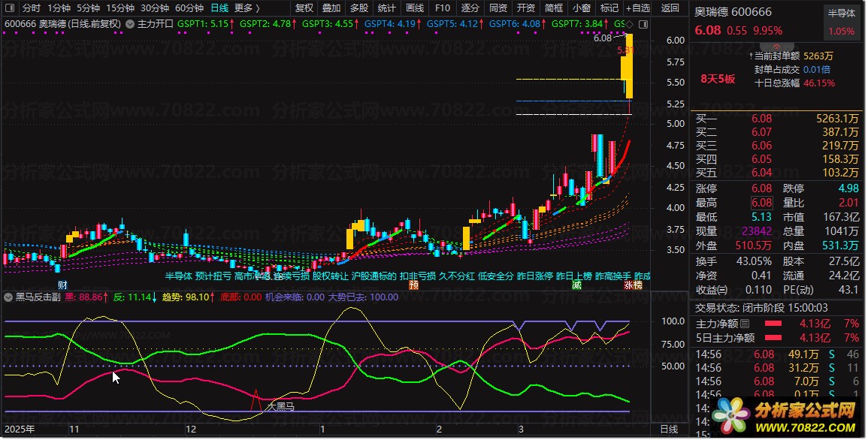Click the 涨停 price 6.08
This screenshot has height=440, width=868.
pos(762,189)
